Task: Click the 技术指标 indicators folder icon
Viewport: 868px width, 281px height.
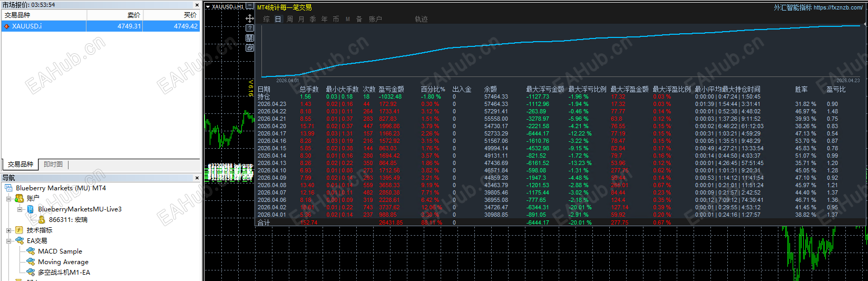Action: pos(19,230)
